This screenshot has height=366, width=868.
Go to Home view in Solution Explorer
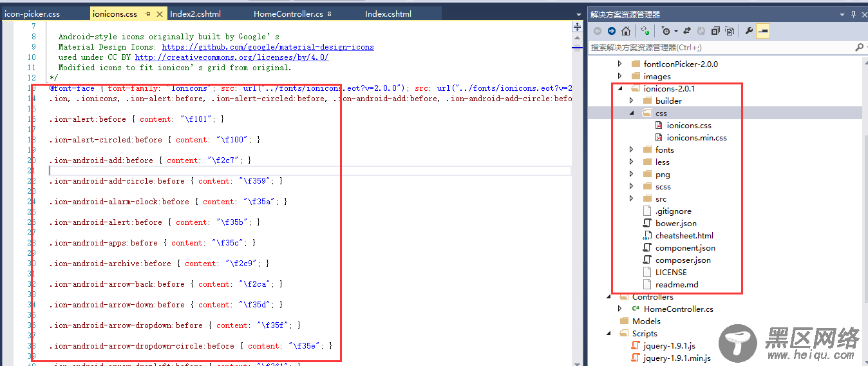click(x=625, y=31)
